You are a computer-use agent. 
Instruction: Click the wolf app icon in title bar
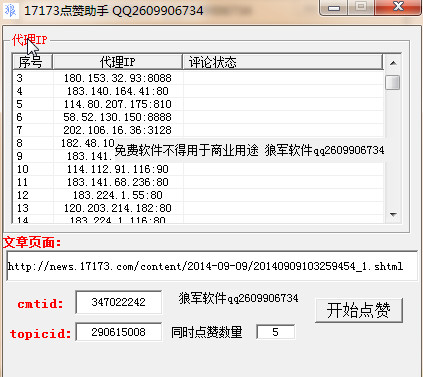click(x=10, y=10)
